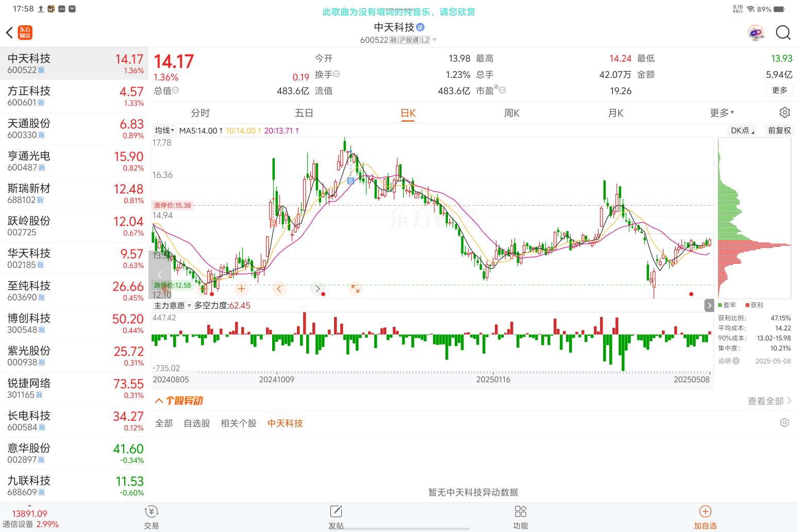Move chart right with the right arrow
The width and height of the screenshot is (798, 532).
(318, 289)
